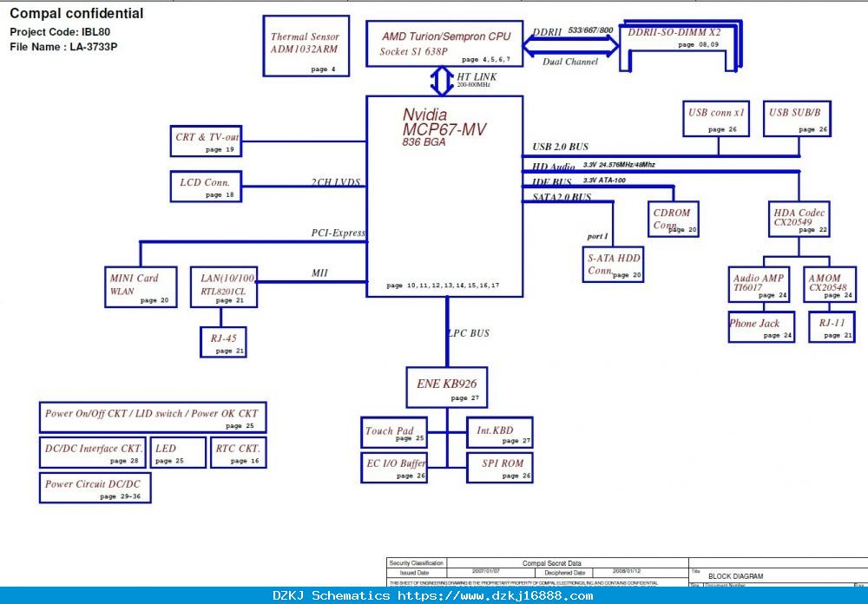
Task: Select the CRT & TV-out block
Action: point(206,141)
